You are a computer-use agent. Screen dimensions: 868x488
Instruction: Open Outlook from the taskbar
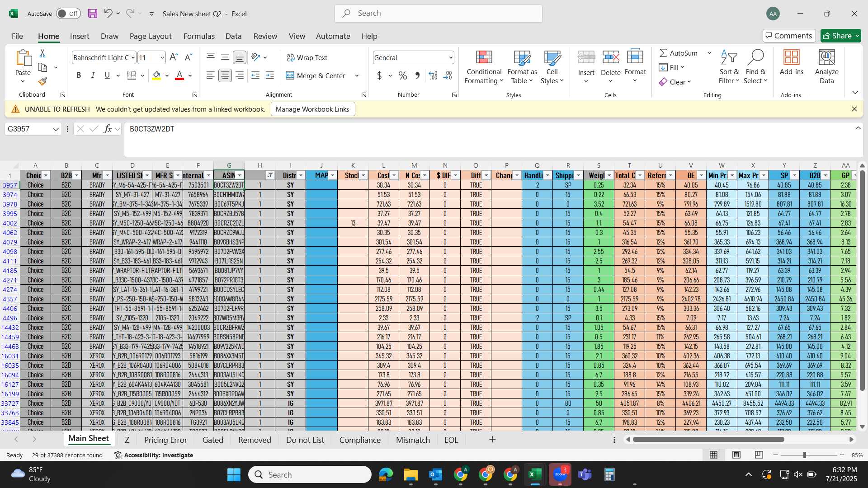point(435,474)
